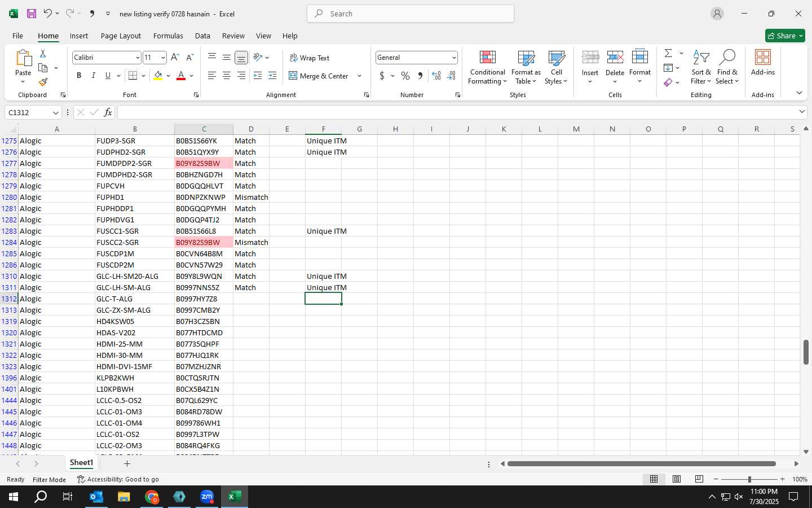Toggle top vertical alignment

click(212, 58)
